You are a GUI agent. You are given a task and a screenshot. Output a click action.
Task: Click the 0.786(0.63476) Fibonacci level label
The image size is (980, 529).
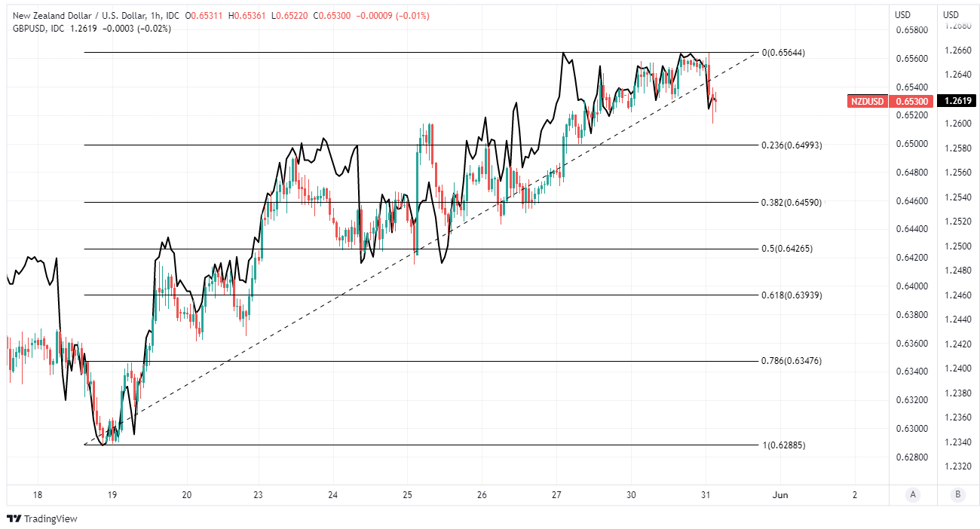tap(790, 361)
